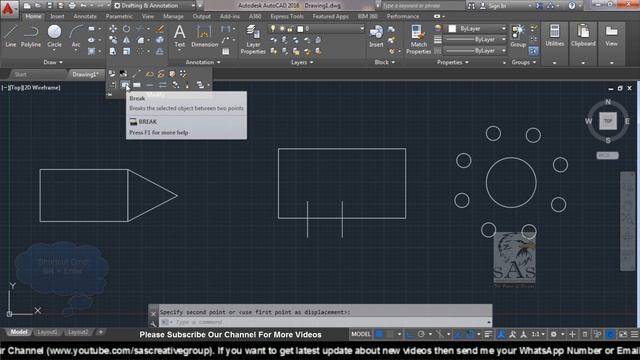Screen dimensions: 640x360
Task: Click the Group objects icon
Action: click(518, 36)
